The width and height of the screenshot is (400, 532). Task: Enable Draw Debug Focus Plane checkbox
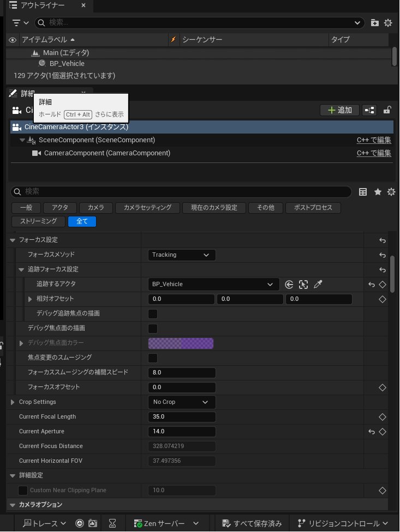click(153, 329)
